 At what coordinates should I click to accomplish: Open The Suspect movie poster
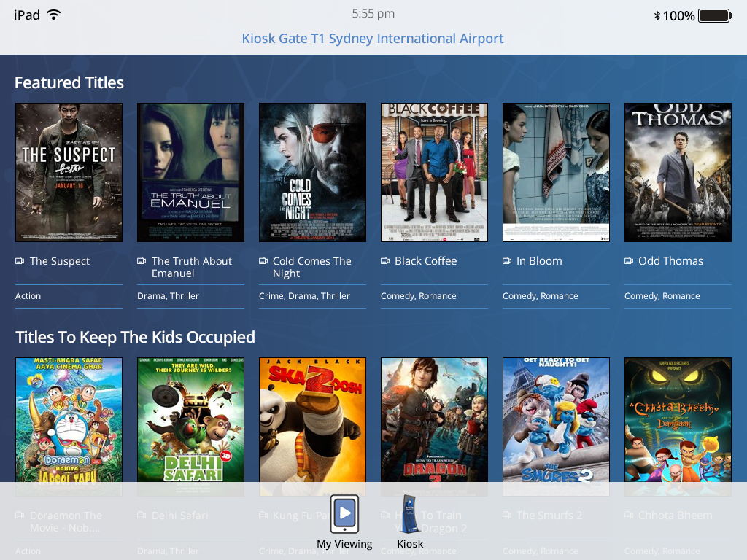pyautogui.click(x=69, y=172)
